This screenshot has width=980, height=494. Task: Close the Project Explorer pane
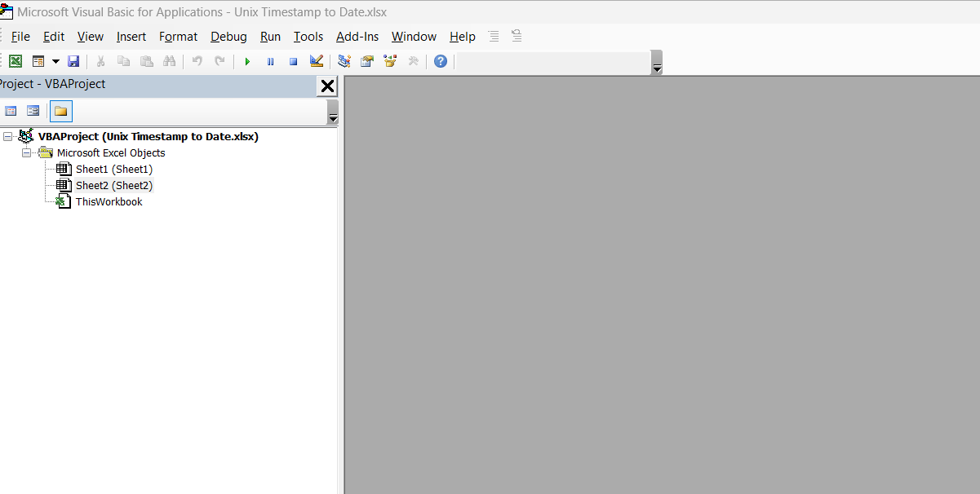pos(327,86)
